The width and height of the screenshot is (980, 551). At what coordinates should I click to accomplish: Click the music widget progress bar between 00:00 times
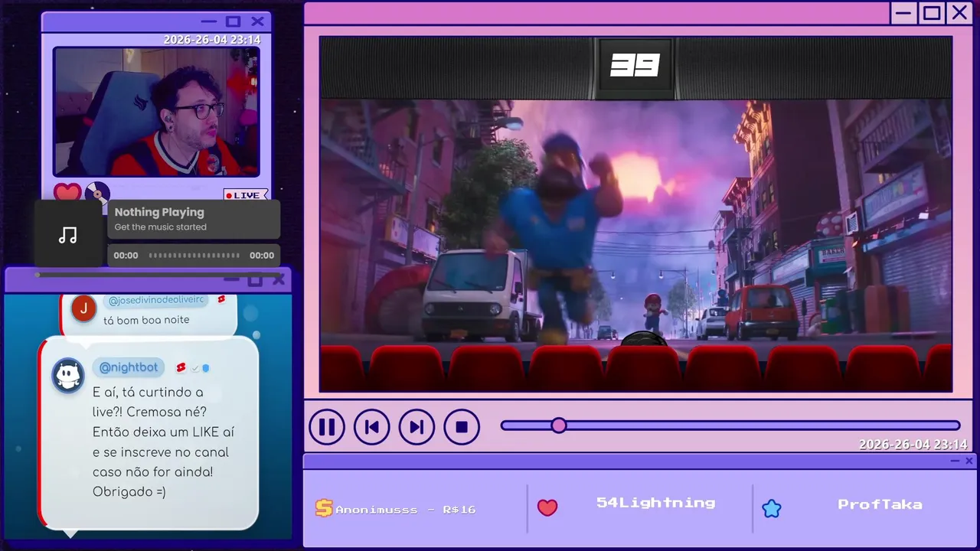point(194,256)
